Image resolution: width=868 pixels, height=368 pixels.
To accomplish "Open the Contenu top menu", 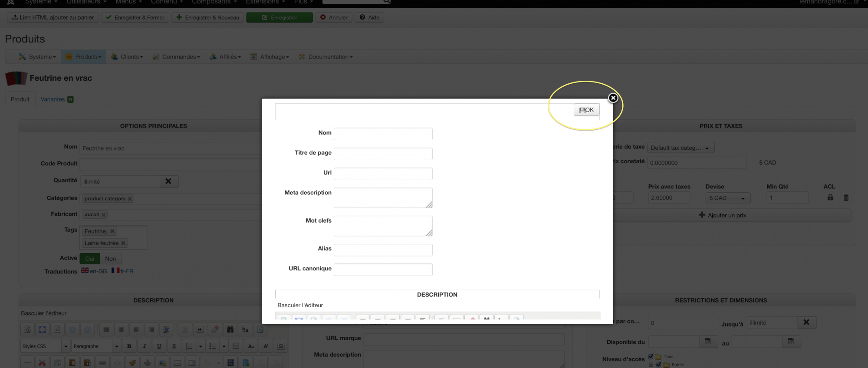I will point(167,2).
